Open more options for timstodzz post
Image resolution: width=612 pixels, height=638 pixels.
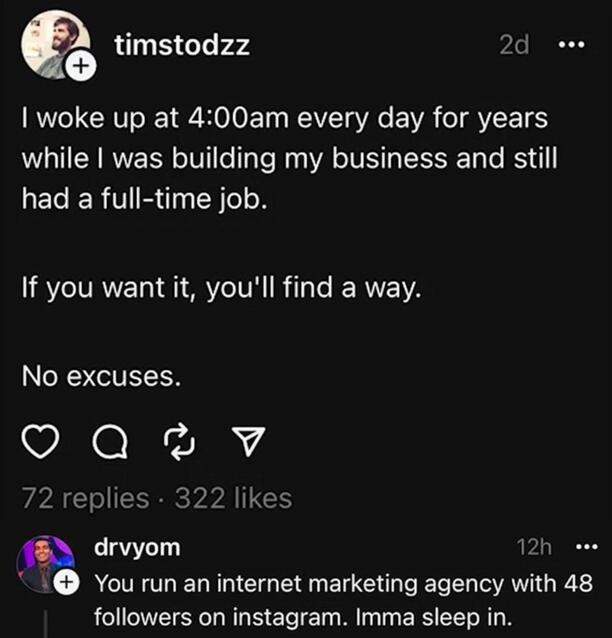pyautogui.click(x=568, y=46)
